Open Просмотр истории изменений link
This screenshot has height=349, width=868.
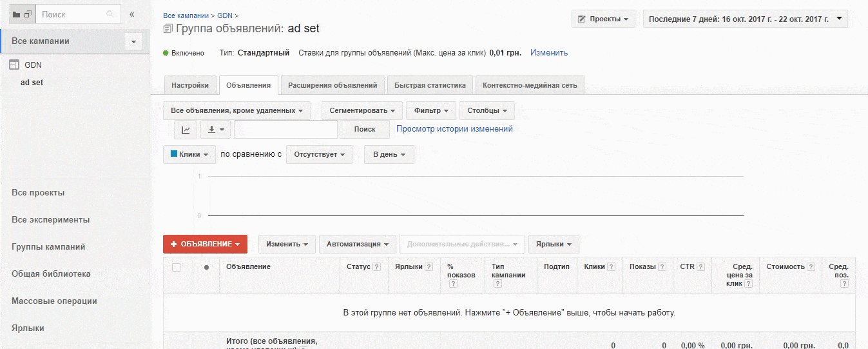pos(454,129)
